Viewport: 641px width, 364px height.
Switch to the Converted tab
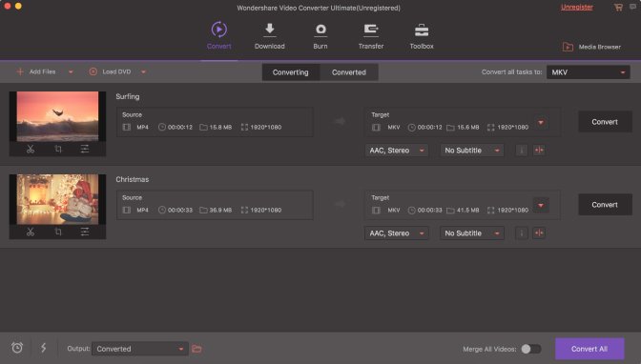349,72
